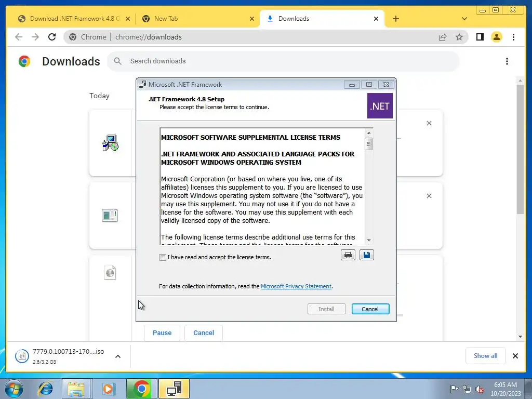The width and height of the screenshot is (532, 399).
Task: Click the Show desktop strip at the taskbar's far right
Action: coord(528,389)
